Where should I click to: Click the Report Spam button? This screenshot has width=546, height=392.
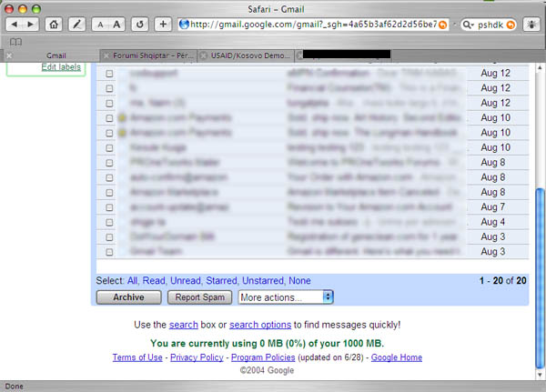(199, 297)
